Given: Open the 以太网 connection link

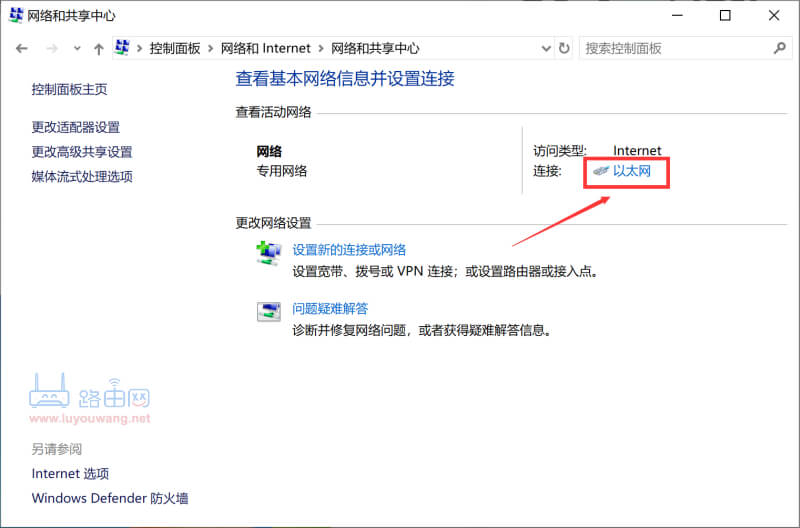Looking at the screenshot, I should click(632, 172).
